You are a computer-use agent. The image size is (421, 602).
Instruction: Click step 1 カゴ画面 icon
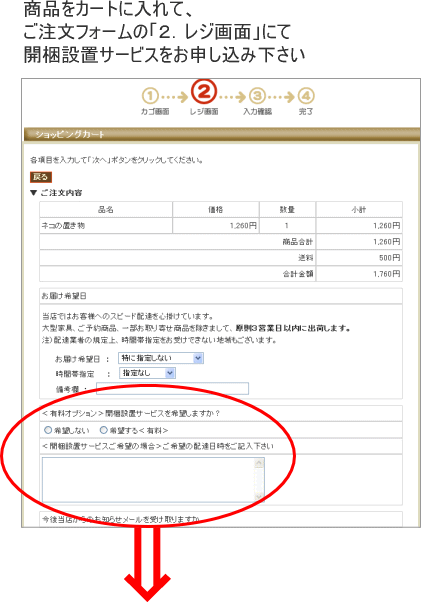coord(150,96)
